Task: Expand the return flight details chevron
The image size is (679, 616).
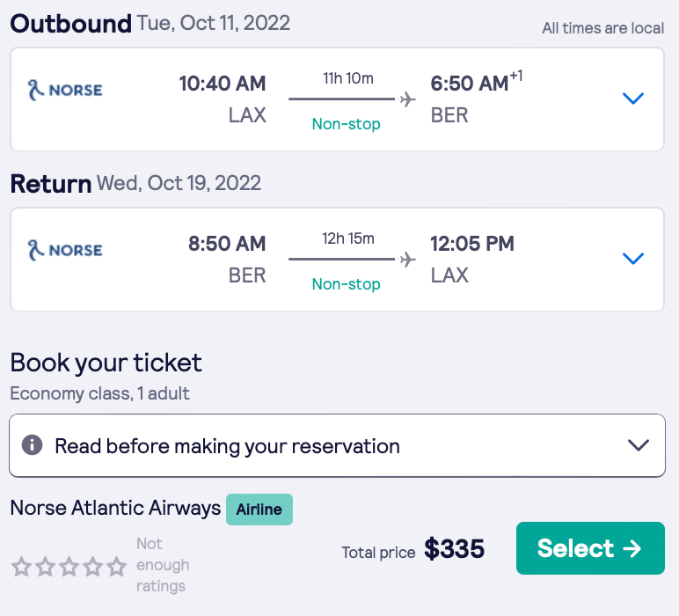Action: 633,259
